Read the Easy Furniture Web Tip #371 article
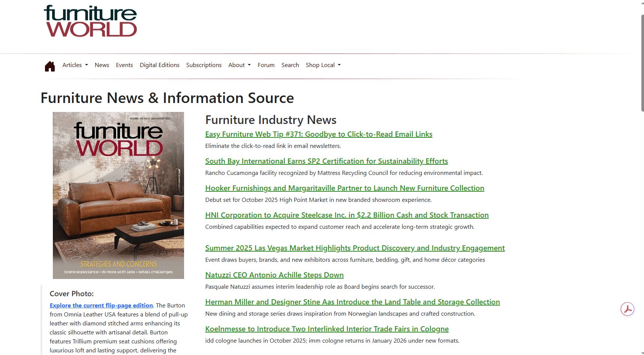The width and height of the screenshot is (644, 355). (x=318, y=134)
